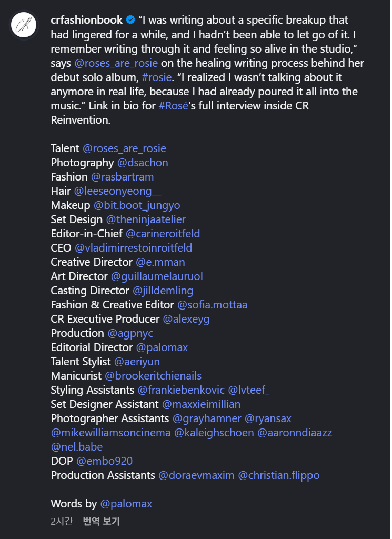Open photographer @dsachon's profile

143,163
